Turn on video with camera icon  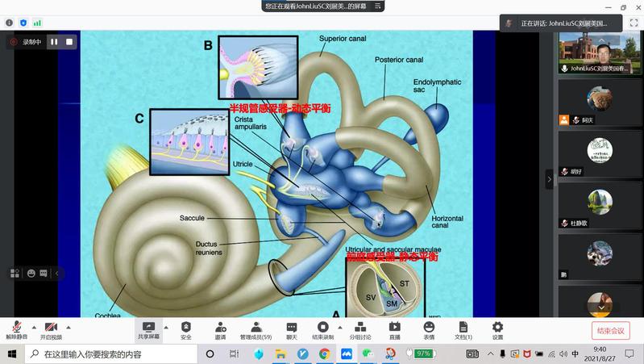(x=50, y=328)
